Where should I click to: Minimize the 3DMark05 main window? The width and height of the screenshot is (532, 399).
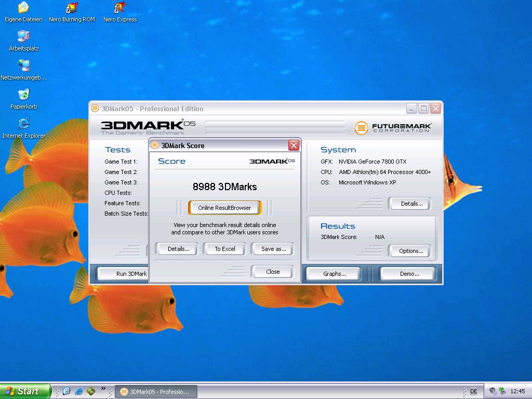411,109
